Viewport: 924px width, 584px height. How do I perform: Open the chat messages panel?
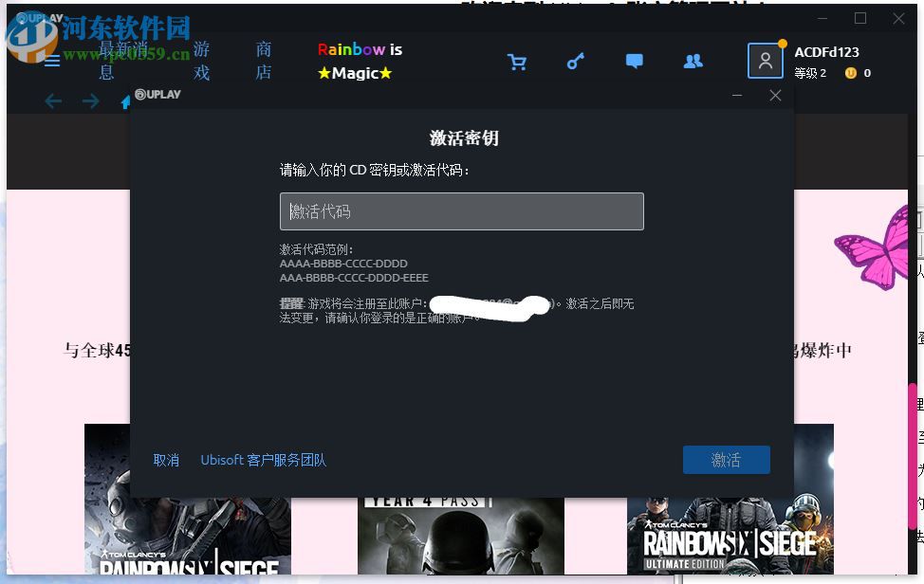634,60
